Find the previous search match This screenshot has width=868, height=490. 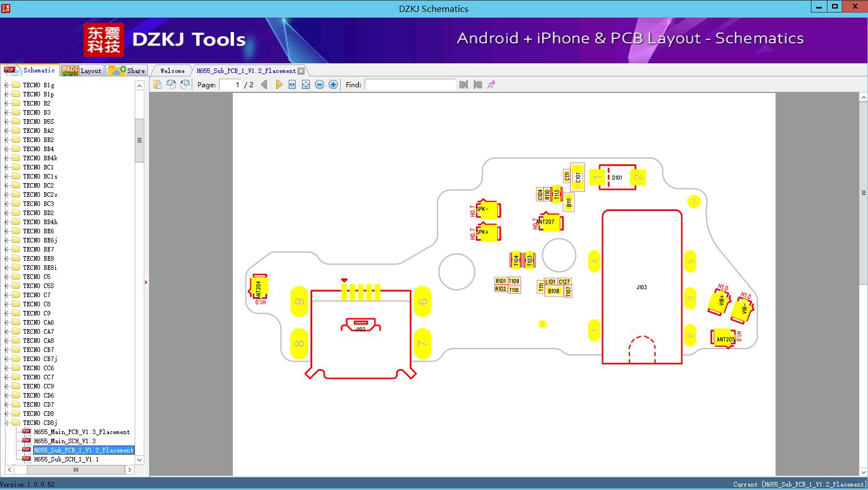click(x=463, y=84)
